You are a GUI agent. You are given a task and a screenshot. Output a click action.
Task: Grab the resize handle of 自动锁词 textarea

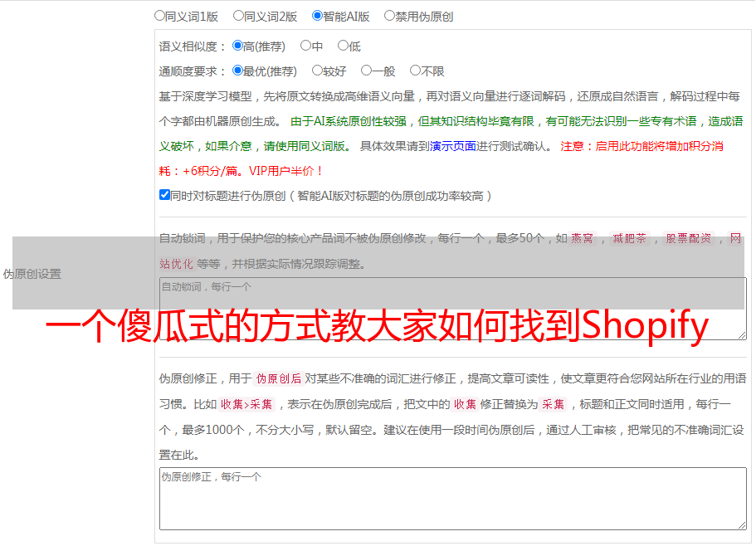(742, 335)
